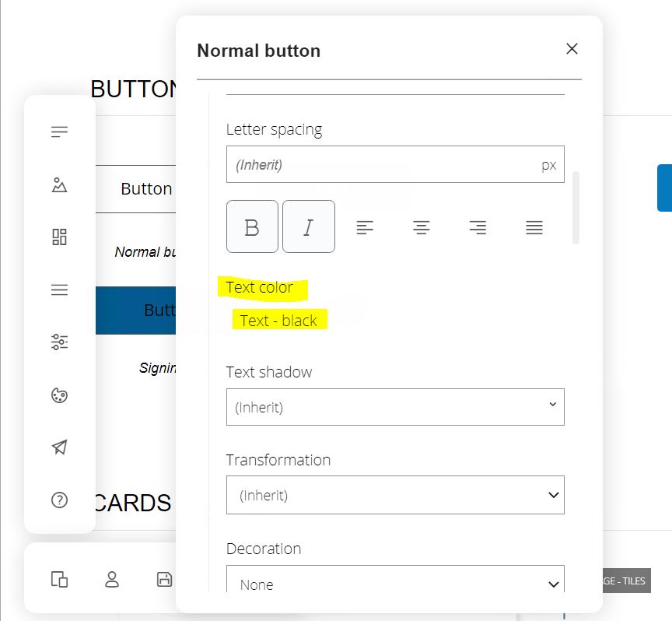The image size is (672, 621).
Task: Open the Text shadow dropdown
Action: pos(395,407)
